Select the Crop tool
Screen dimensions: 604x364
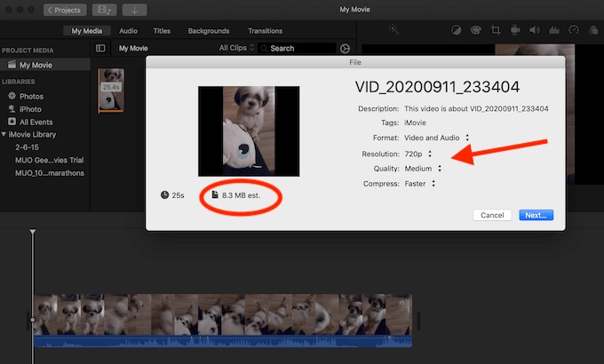coord(496,30)
